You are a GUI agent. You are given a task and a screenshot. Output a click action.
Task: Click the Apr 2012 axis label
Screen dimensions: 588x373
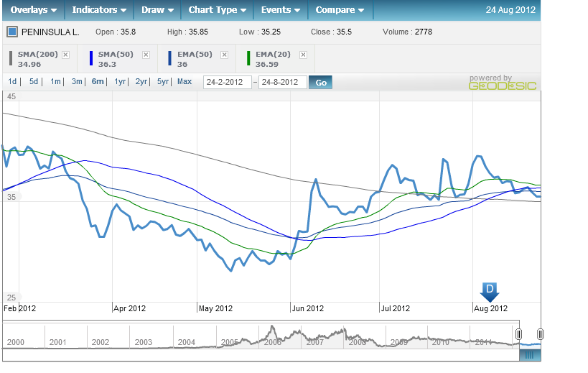[130, 308]
